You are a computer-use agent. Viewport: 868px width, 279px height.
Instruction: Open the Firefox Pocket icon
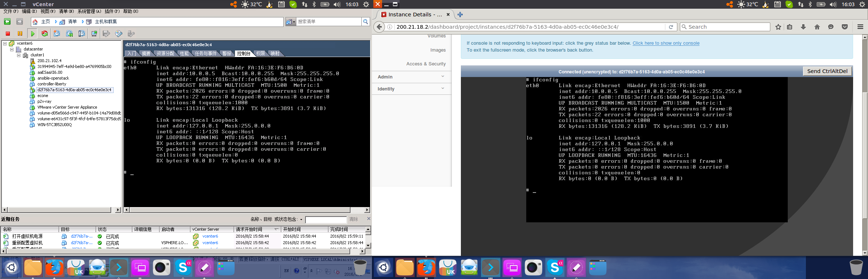tap(845, 27)
